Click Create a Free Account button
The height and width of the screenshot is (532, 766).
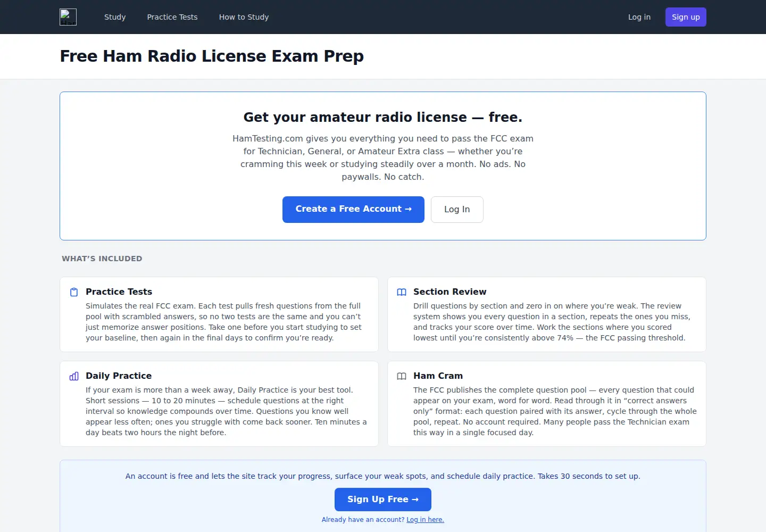click(x=353, y=210)
